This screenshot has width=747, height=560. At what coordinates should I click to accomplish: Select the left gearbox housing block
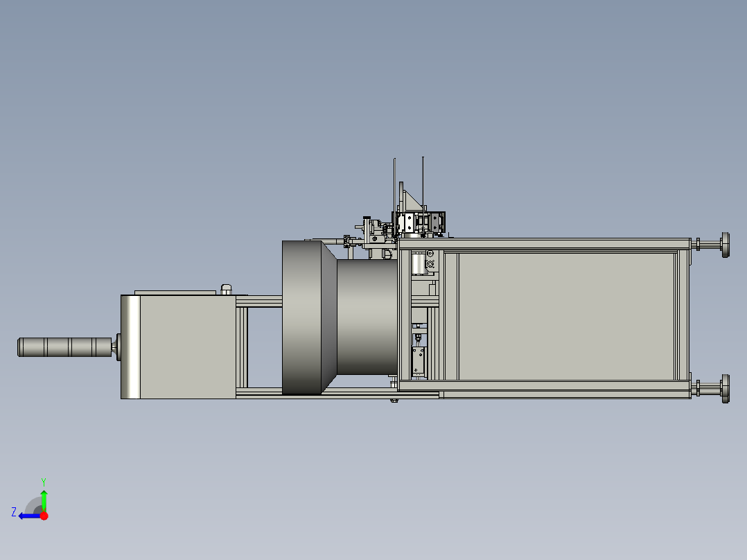[178, 347]
